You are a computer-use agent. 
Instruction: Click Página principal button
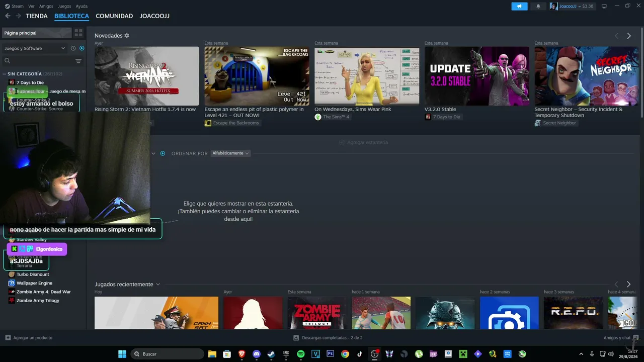tap(37, 33)
